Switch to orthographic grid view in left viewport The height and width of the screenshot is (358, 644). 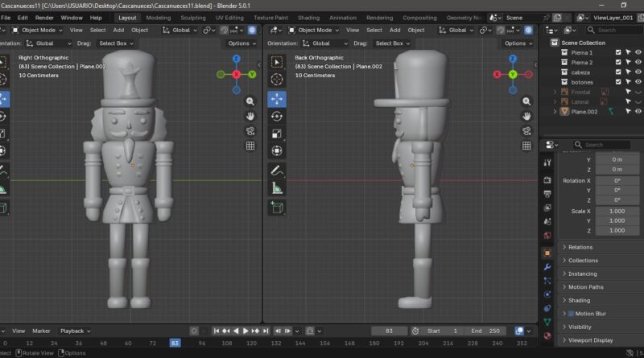point(250,146)
